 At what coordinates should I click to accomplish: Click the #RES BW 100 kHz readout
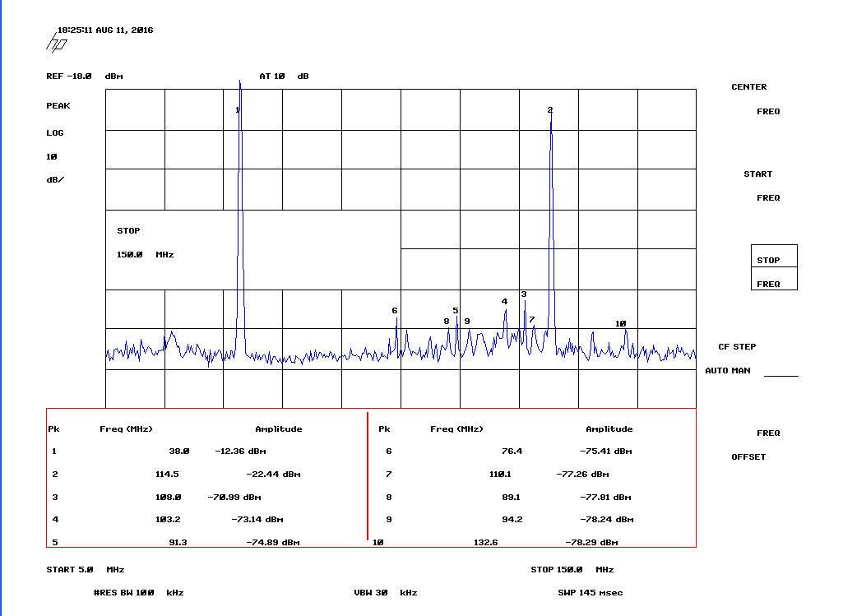(x=138, y=593)
